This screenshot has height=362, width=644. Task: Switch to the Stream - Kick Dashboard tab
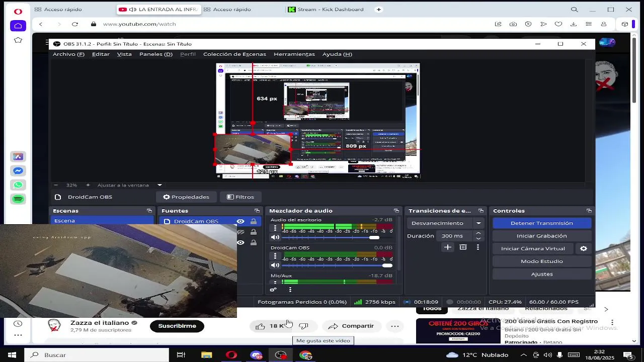point(331,10)
